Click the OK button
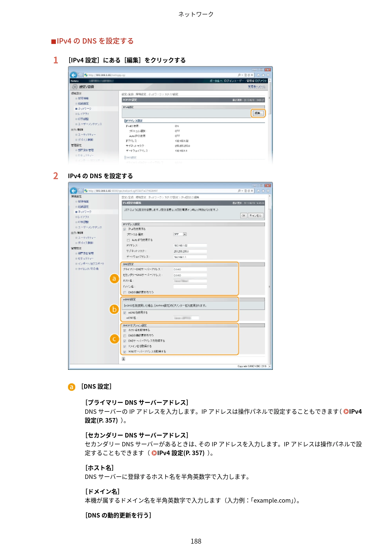392x555 pixels. click(x=243, y=216)
